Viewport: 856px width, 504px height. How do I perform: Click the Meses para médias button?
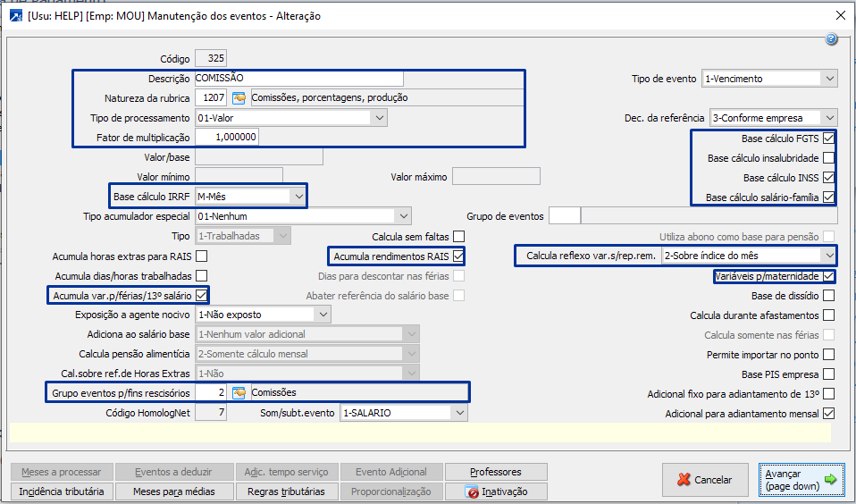pyautogui.click(x=174, y=491)
